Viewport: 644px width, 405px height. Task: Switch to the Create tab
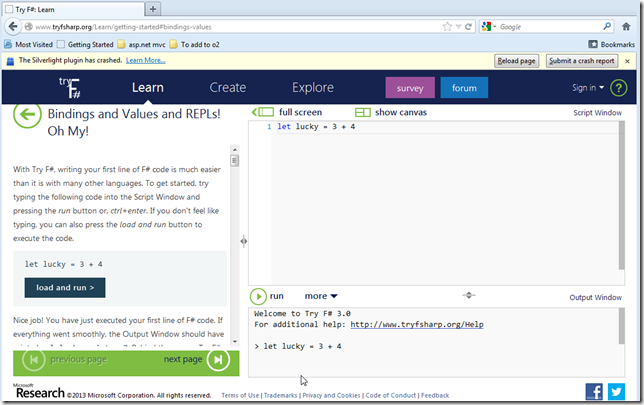tap(228, 87)
